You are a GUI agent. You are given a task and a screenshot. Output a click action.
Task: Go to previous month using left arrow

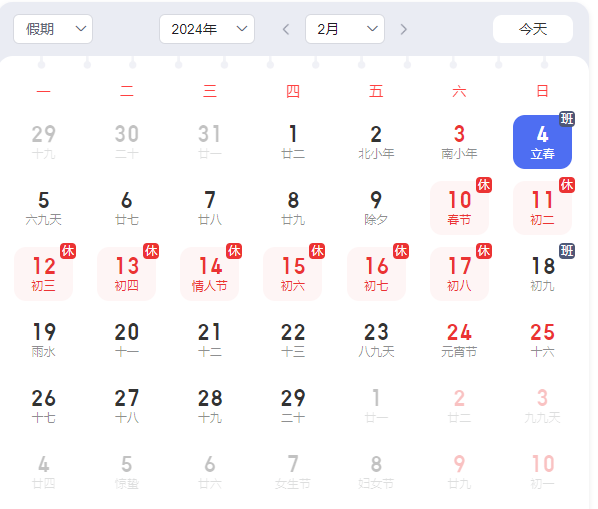coord(286,29)
